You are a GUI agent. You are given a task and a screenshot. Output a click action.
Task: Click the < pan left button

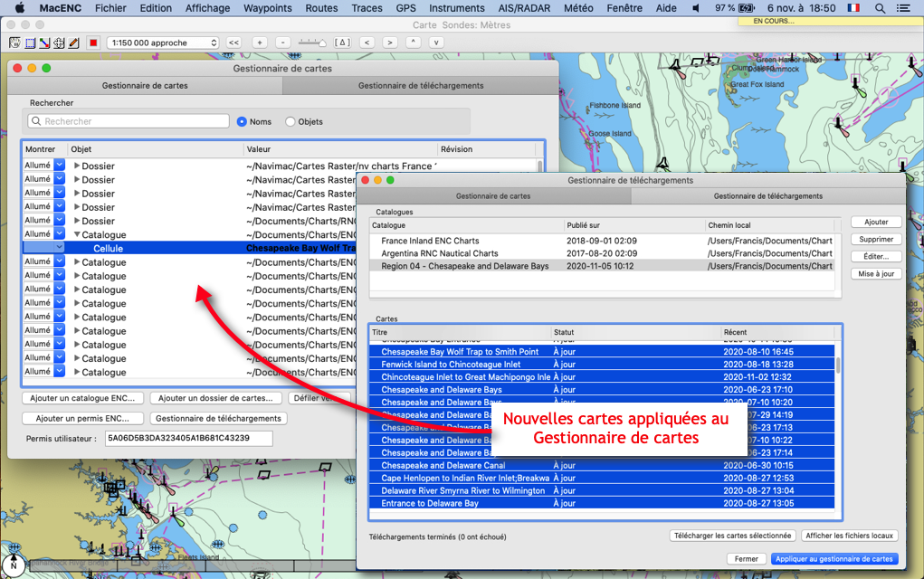(367, 43)
